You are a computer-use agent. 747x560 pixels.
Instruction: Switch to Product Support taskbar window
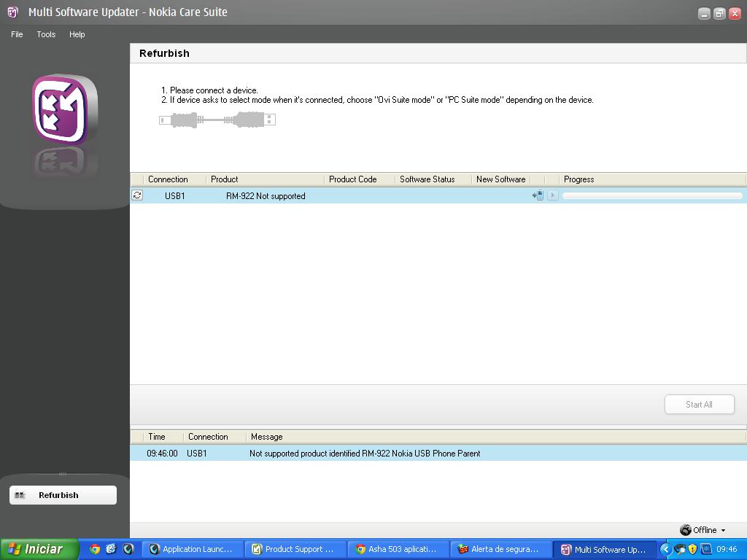295,549
